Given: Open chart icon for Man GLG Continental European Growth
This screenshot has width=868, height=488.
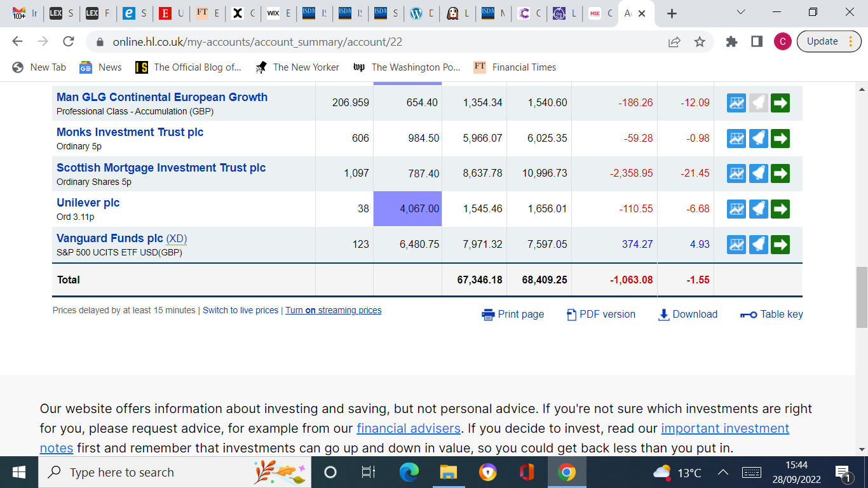Looking at the screenshot, I should pos(736,102).
